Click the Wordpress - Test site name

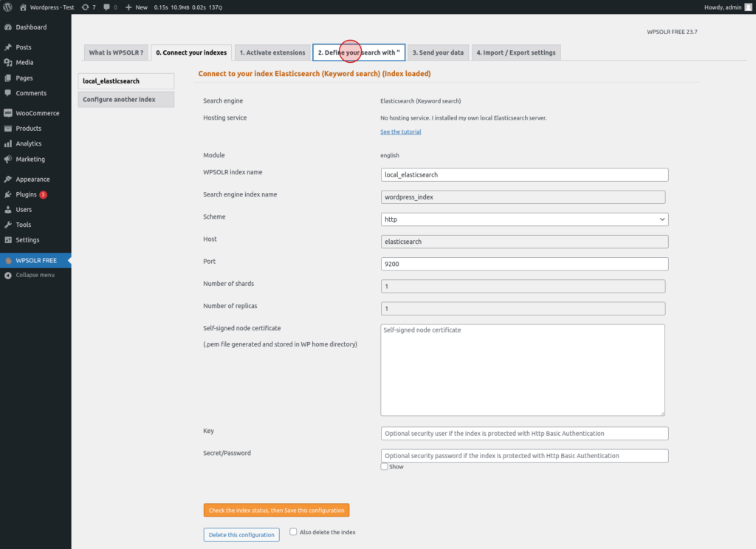point(52,7)
